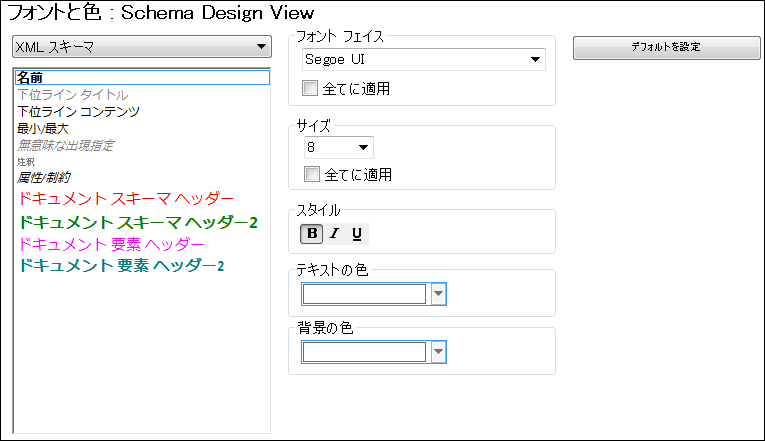Select 下位ライン コンテンツ list item
Viewport: 765px width, 441px height.
tap(78, 111)
